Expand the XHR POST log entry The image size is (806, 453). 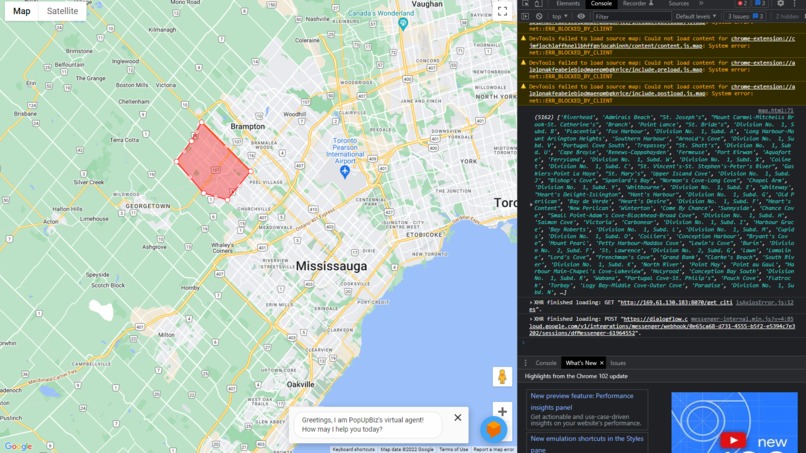coord(531,319)
